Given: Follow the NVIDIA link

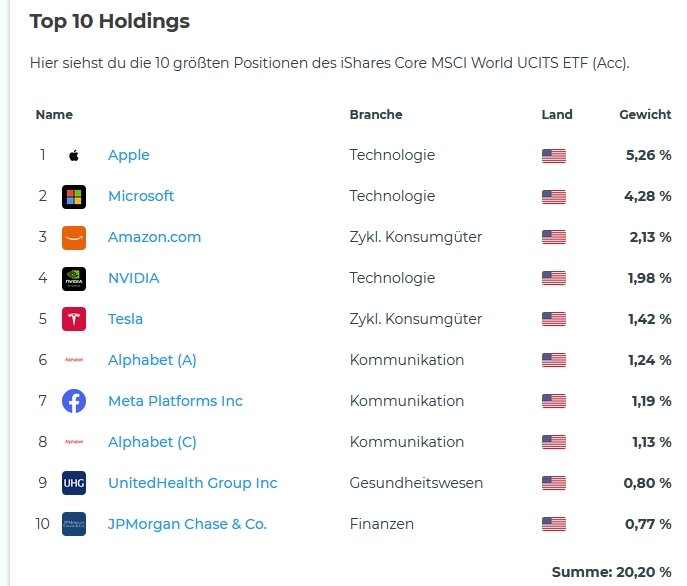Looking at the screenshot, I should click(x=133, y=278).
